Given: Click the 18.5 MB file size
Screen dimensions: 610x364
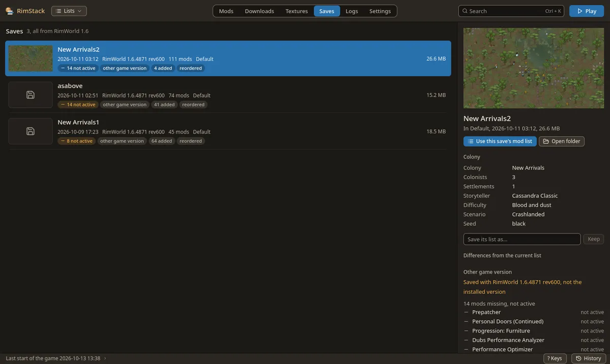Looking at the screenshot, I should coord(436,131).
